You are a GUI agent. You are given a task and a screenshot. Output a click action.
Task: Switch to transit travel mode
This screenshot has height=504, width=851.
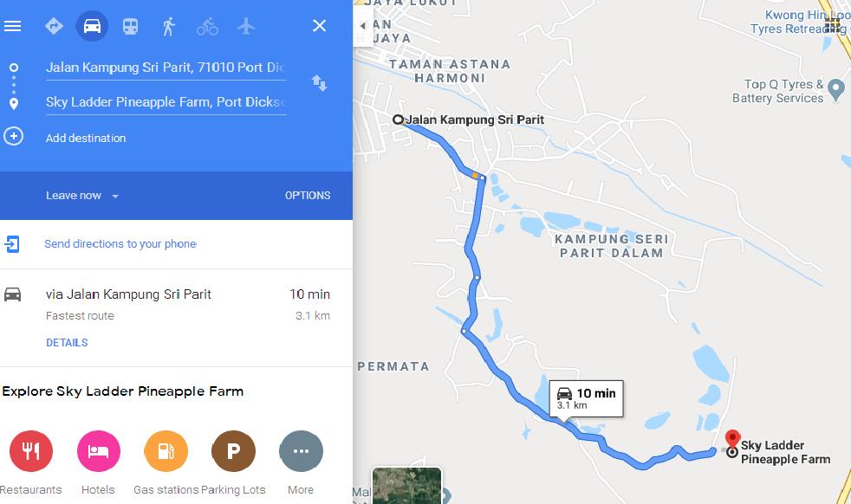(130, 26)
